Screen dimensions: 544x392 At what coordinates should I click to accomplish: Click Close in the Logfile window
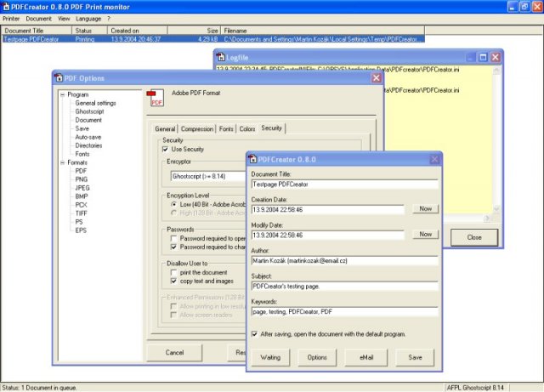pos(474,237)
